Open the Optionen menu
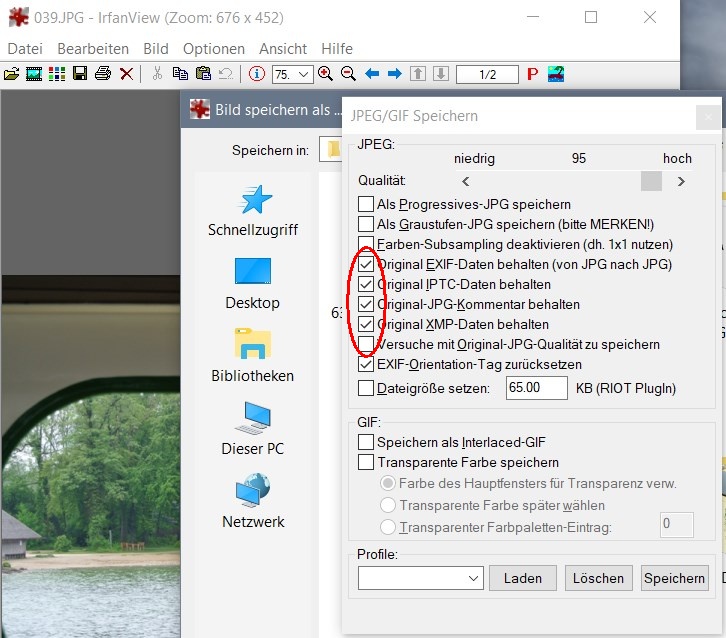Screen dimensions: 726x638 pos(213,48)
